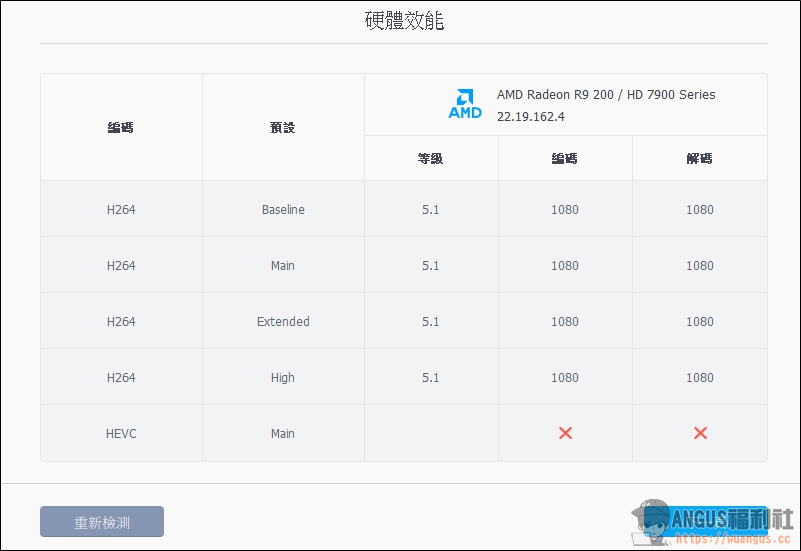801x551 pixels.
Task: Click the 'High' preset cell
Action: pos(282,377)
